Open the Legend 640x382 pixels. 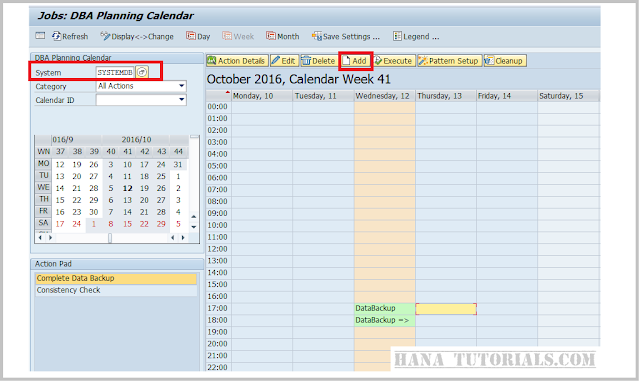[416, 36]
